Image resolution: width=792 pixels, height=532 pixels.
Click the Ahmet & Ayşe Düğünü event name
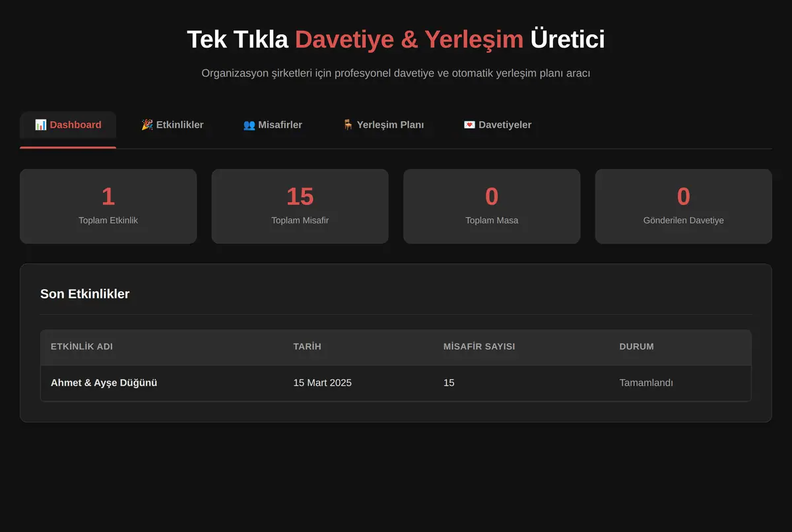tap(104, 383)
